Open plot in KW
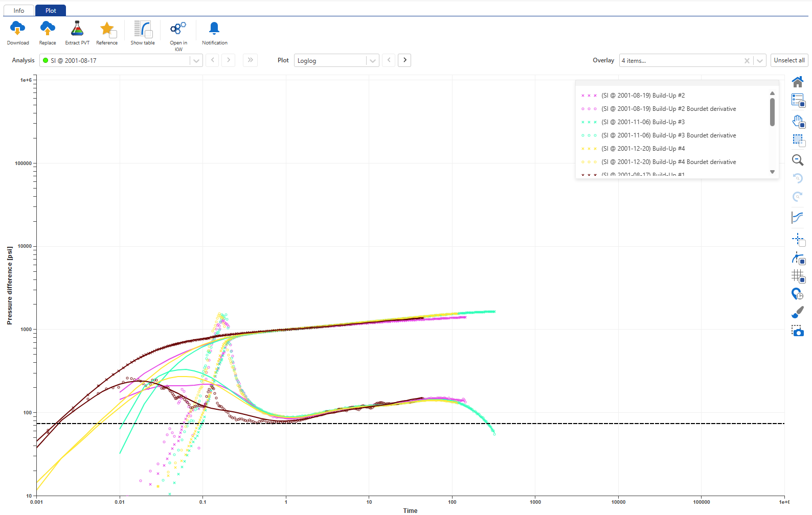The image size is (812, 515). (178, 29)
